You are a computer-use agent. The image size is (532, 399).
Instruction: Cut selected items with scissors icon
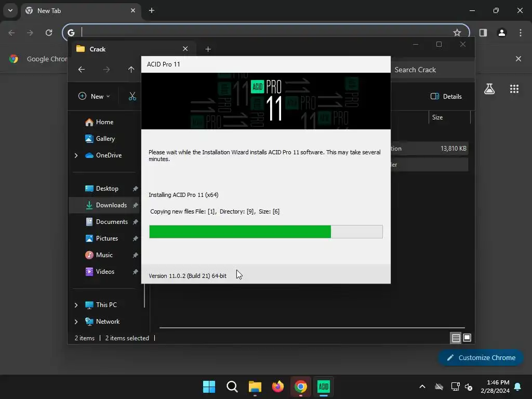[132, 97]
